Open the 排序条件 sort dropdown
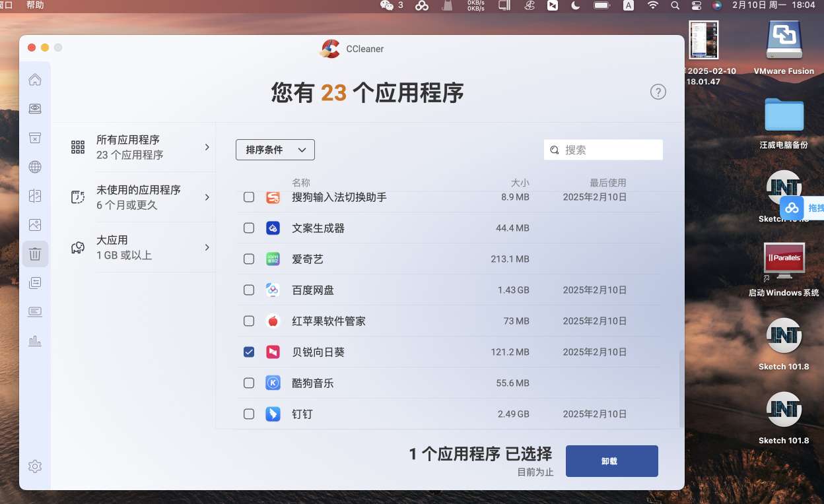Screen dimensions: 824x504 point(275,150)
